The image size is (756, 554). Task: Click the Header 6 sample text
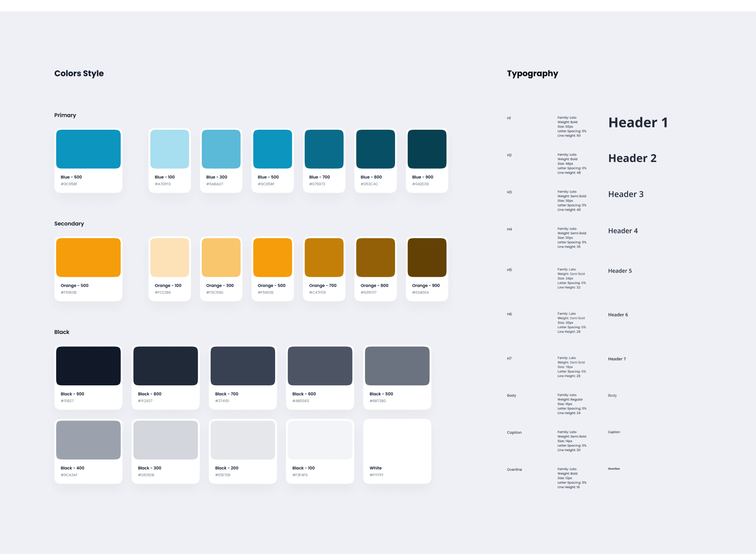pyautogui.click(x=618, y=315)
